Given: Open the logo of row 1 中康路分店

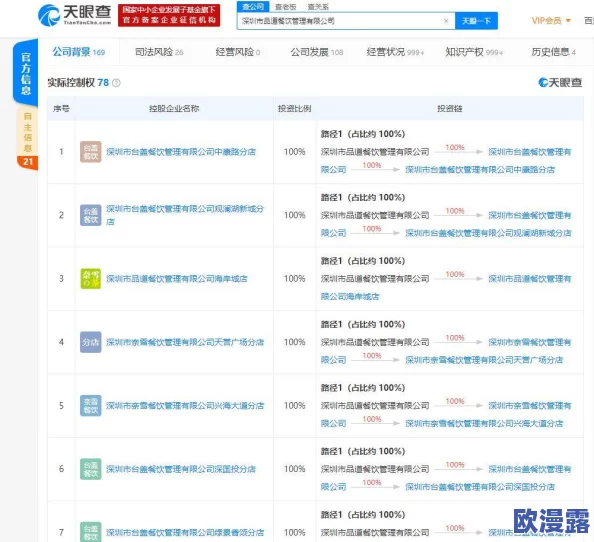Looking at the screenshot, I should [91, 152].
